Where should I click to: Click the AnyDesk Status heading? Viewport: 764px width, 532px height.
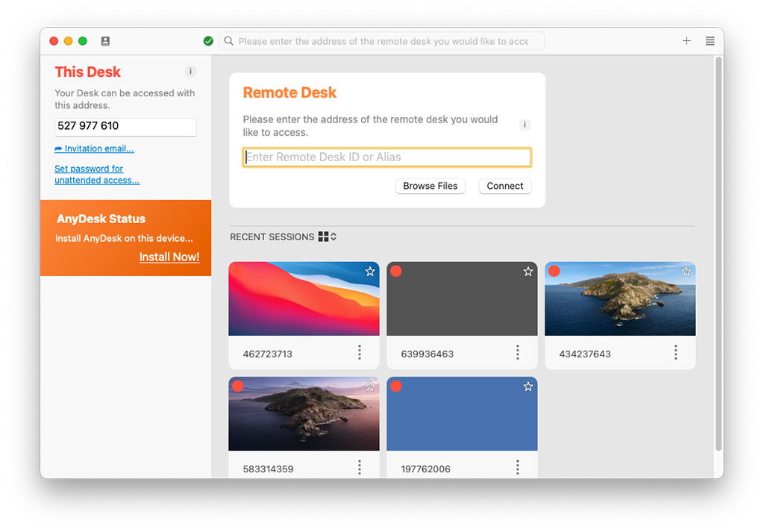point(101,219)
